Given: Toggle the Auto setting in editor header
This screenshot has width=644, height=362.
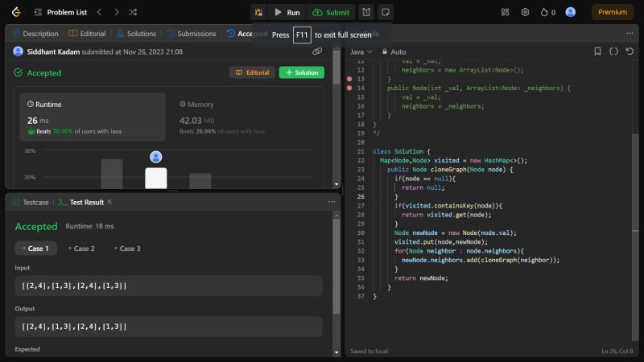Looking at the screenshot, I should click(x=394, y=51).
